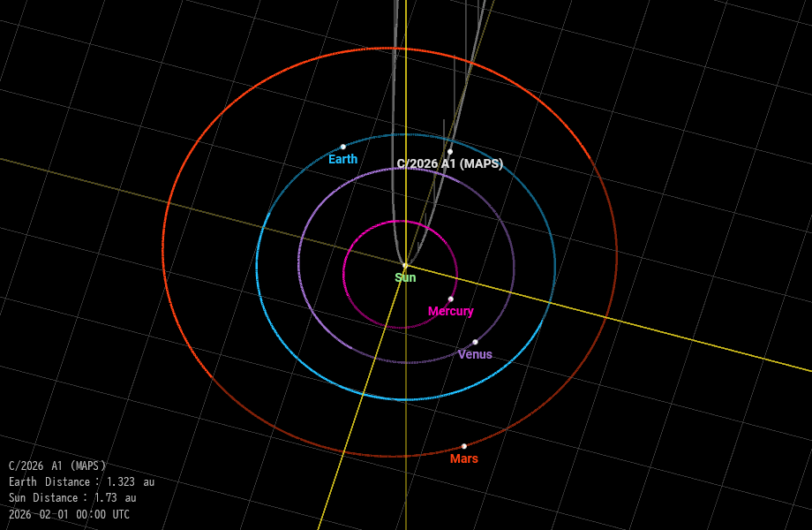
Task: Click the Venus planet marker dot
Action: pos(475,342)
